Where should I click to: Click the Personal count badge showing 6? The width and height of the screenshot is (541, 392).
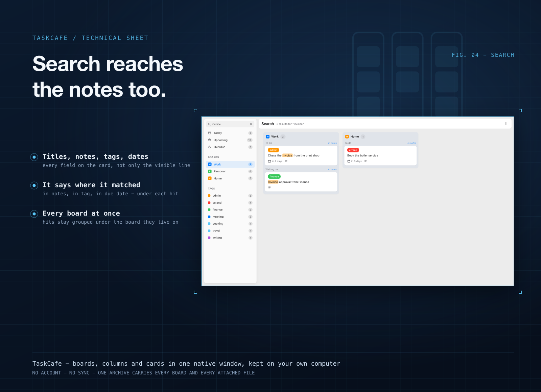251,171
